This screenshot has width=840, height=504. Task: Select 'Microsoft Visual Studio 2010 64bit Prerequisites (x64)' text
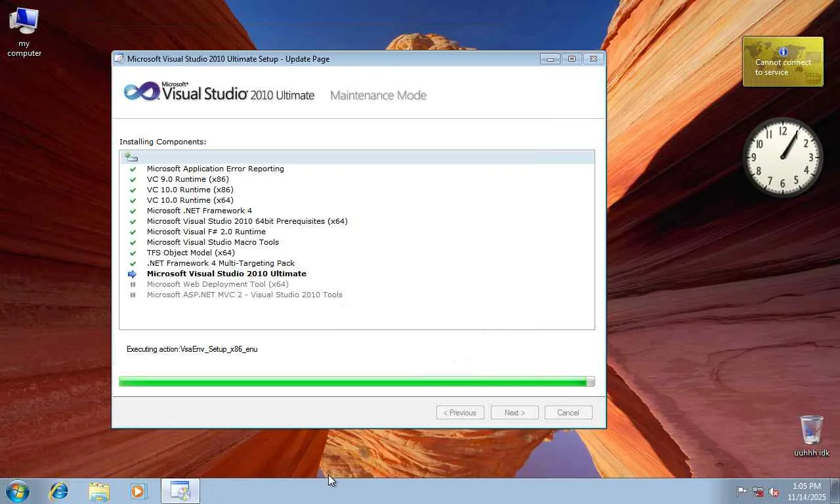[247, 221]
